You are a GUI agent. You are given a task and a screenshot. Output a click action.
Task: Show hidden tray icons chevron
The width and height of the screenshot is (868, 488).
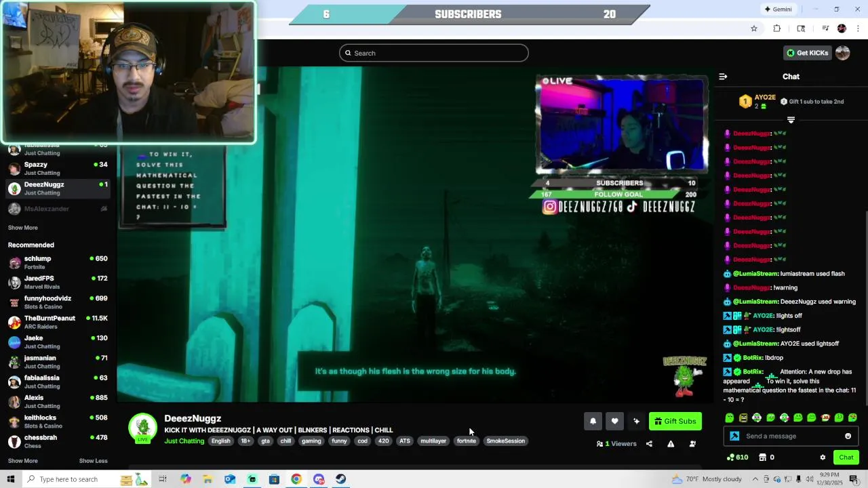(x=755, y=479)
